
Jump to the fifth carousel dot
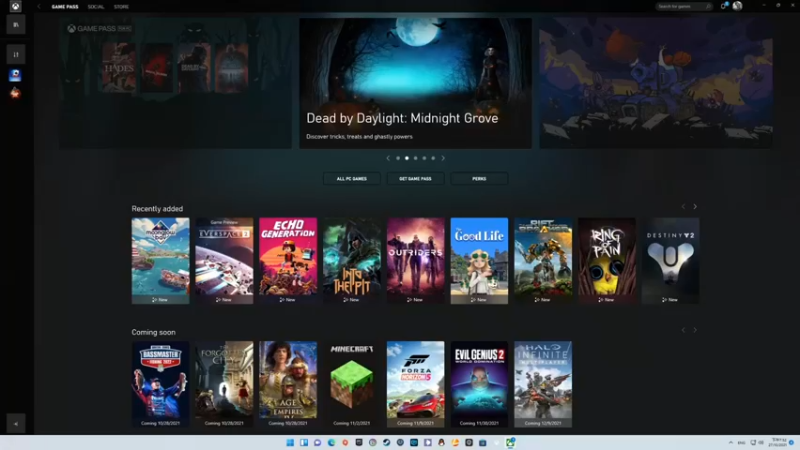click(x=433, y=158)
